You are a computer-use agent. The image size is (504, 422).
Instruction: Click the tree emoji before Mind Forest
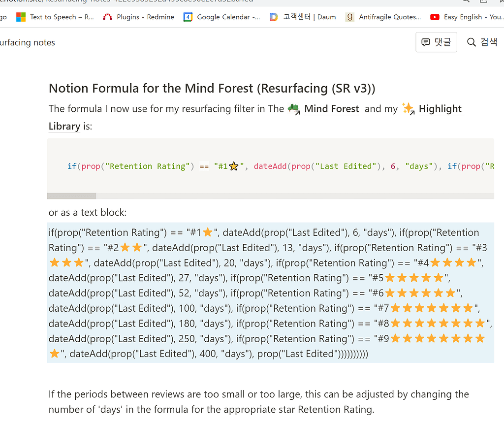294,109
